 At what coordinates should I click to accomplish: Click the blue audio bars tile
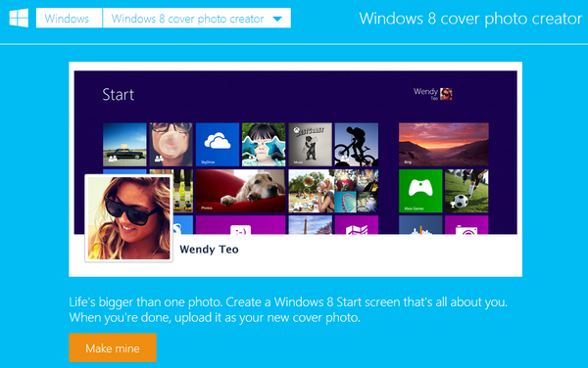pyautogui.click(x=420, y=225)
